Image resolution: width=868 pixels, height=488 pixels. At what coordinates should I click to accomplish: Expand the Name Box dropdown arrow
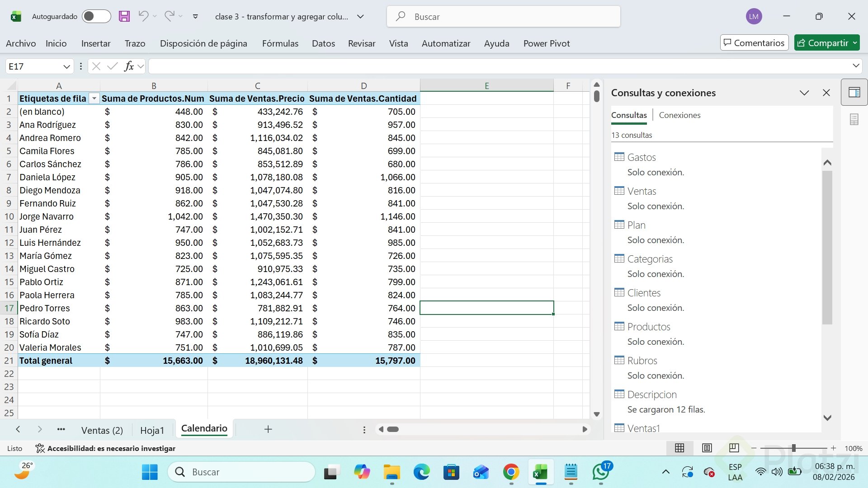point(66,66)
